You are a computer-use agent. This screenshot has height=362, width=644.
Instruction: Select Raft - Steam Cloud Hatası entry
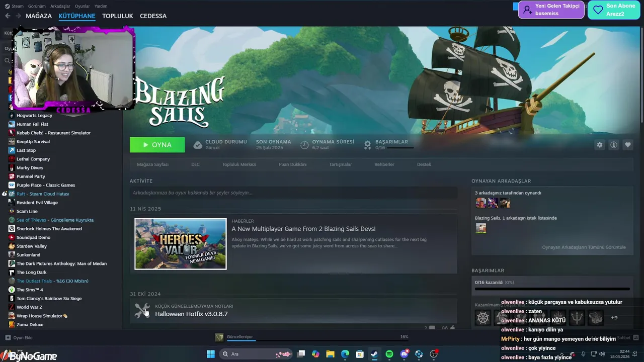tap(43, 194)
